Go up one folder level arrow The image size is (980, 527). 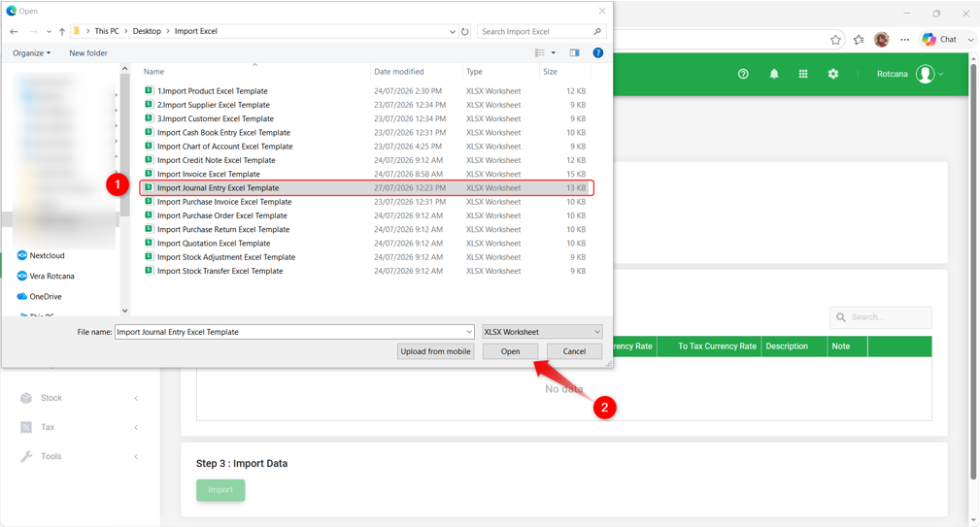tap(62, 31)
